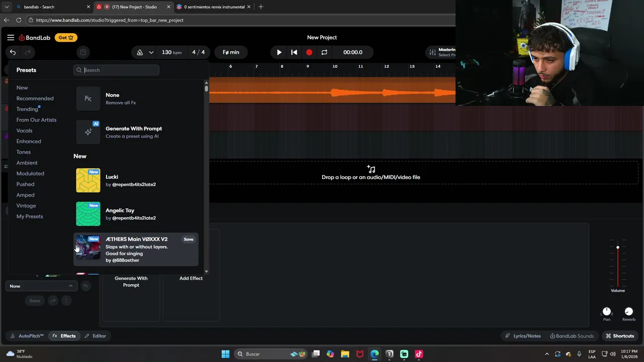
Task: Click the BandLab logo
Action: pos(35,37)
